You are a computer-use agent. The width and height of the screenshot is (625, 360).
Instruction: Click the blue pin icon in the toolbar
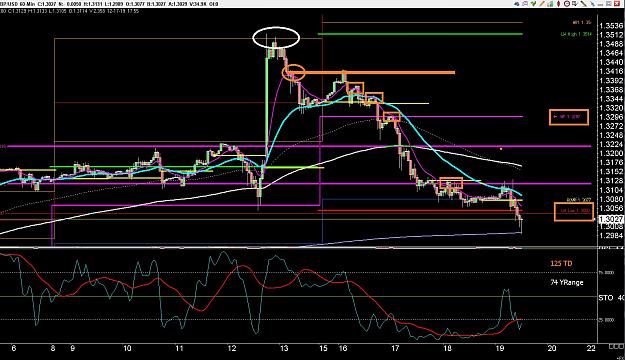(x=592, y=4)
